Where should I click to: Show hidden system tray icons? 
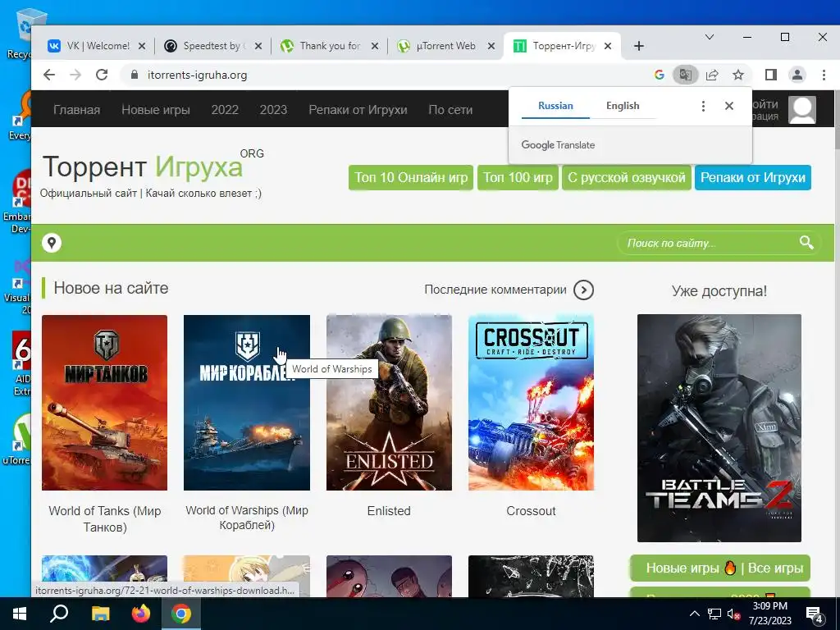(x=694, y=614)
